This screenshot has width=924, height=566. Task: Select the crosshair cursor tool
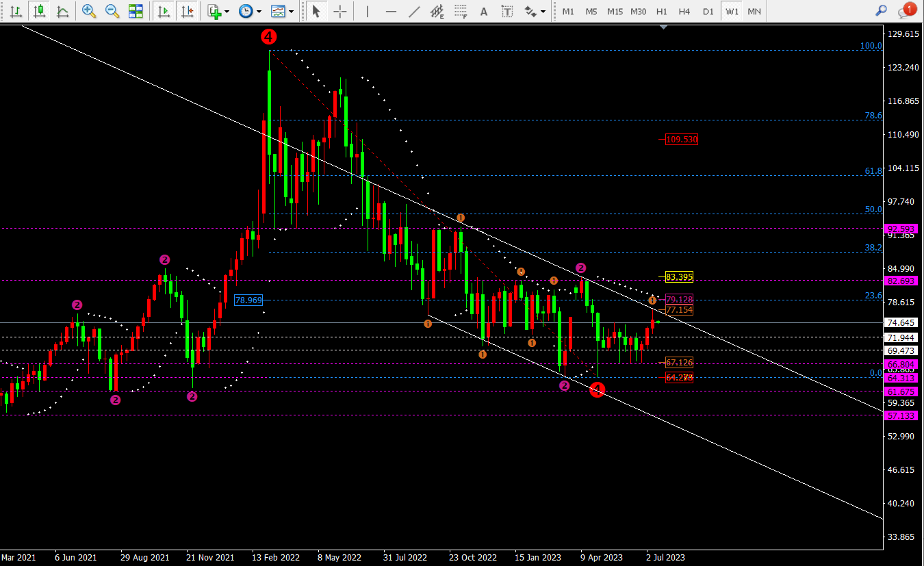pyautogui.click(x=339, y=11)
